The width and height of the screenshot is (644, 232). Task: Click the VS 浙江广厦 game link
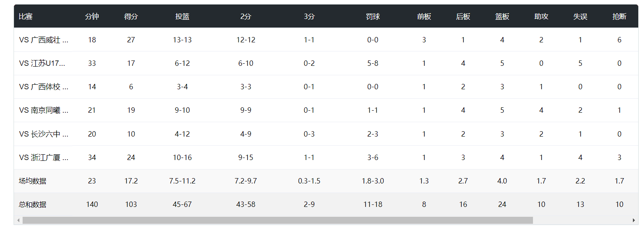(x=44, y=158)
